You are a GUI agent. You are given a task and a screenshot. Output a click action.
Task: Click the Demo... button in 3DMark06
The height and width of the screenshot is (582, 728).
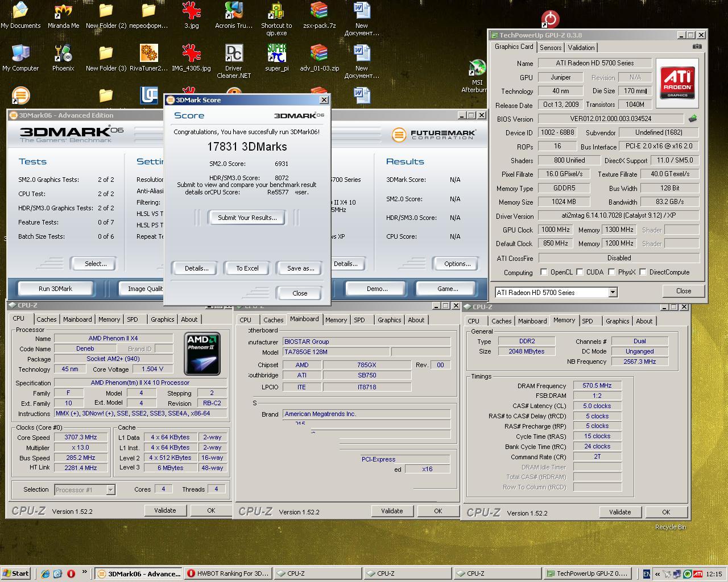click(377, 289)
